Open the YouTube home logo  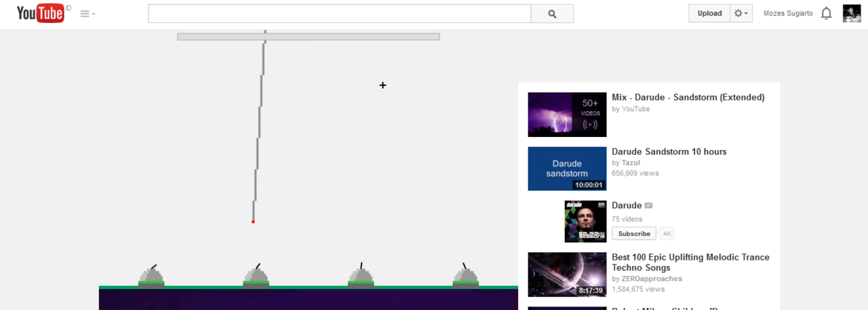pyautogui.click(x=40, y=13)
